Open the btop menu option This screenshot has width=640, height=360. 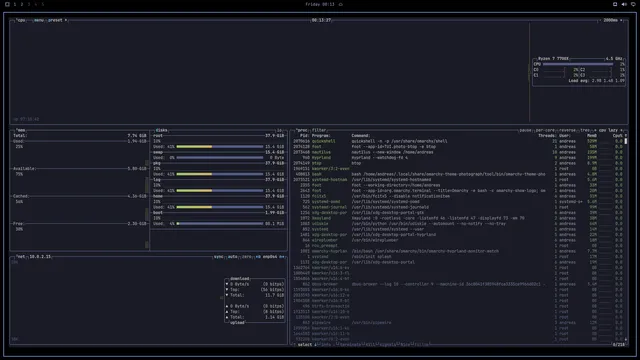point(39,20)
